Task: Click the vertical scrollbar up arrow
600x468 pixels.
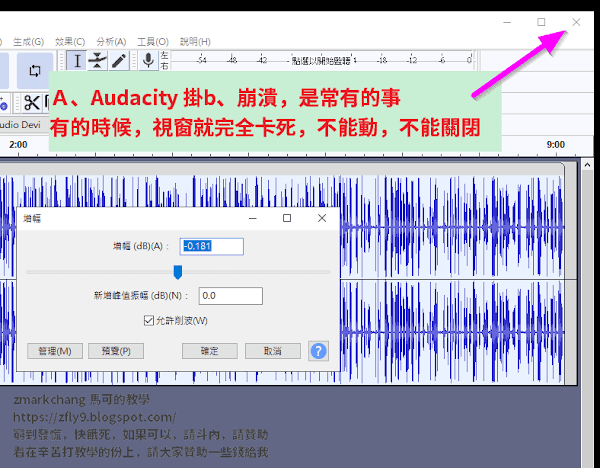Action: pos(587,165)
